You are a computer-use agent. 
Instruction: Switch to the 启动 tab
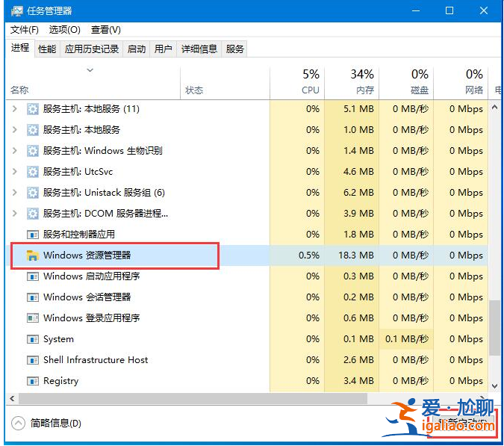[x=137, y=49]
